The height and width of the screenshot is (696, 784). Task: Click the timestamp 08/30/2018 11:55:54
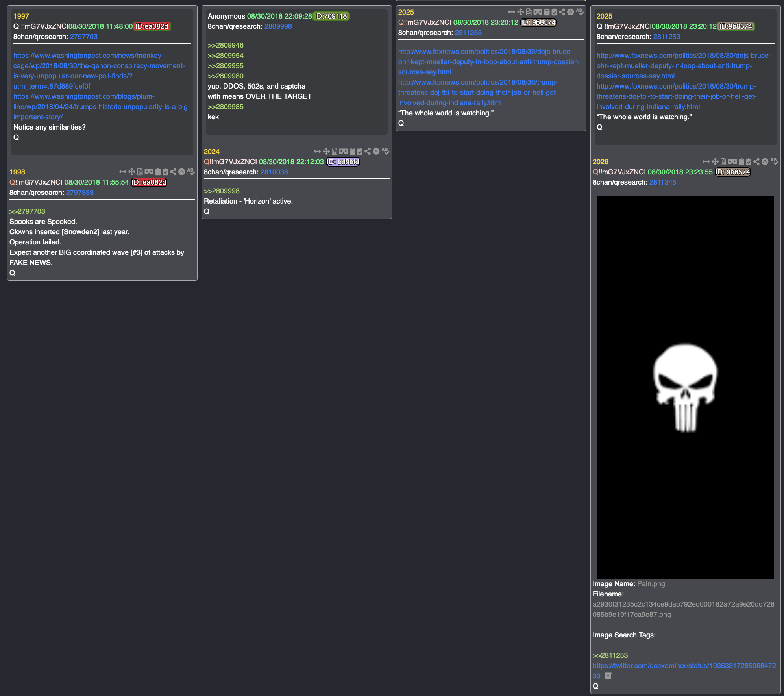coord(97,182)
